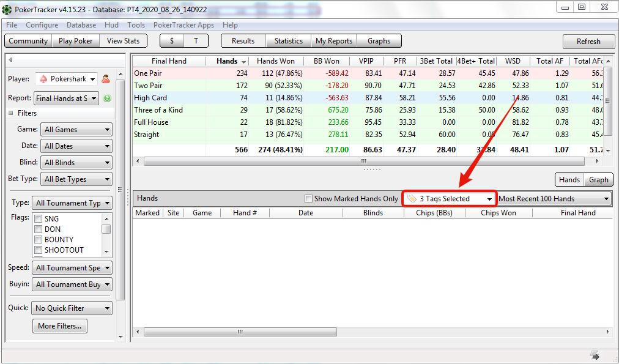Open the Help menu
Screen dimensions: 619x364
pyautogui.click(x=230, y=25)
